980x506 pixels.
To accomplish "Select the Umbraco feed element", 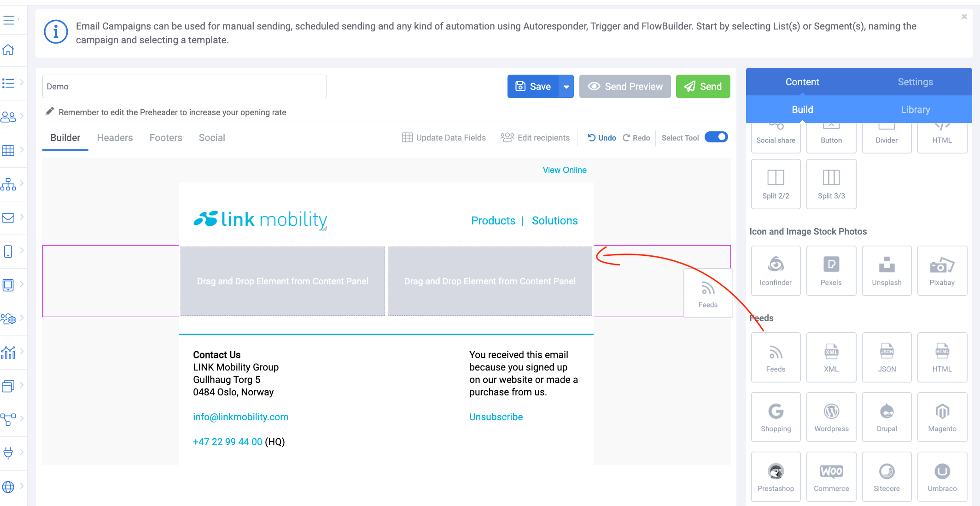I will click(942, 477).
